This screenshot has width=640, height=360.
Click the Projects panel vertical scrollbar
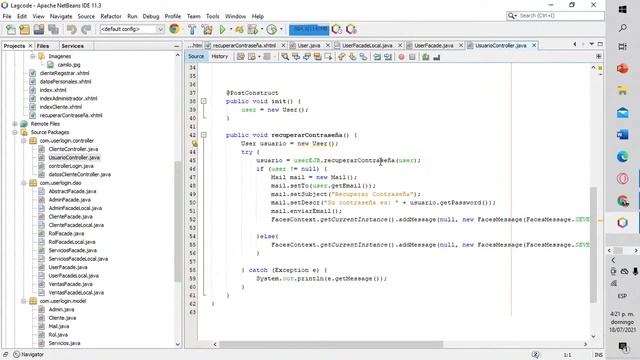click(178, 221)
